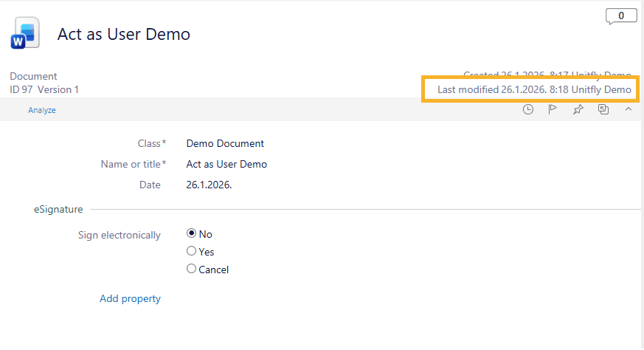Select the Yes radio button
This screenshot has width=644, height=350.
(x=192, y=251)
